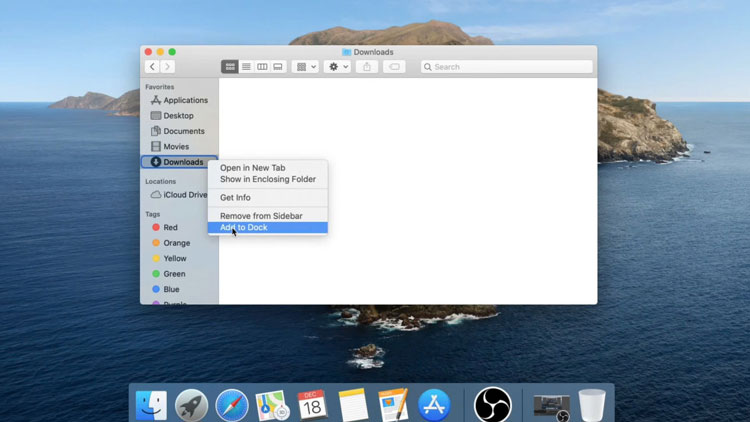Open Launchpad from the Dock
Image resolution: width=750 pixels, height=422 pixels.
tap(191, 405)
